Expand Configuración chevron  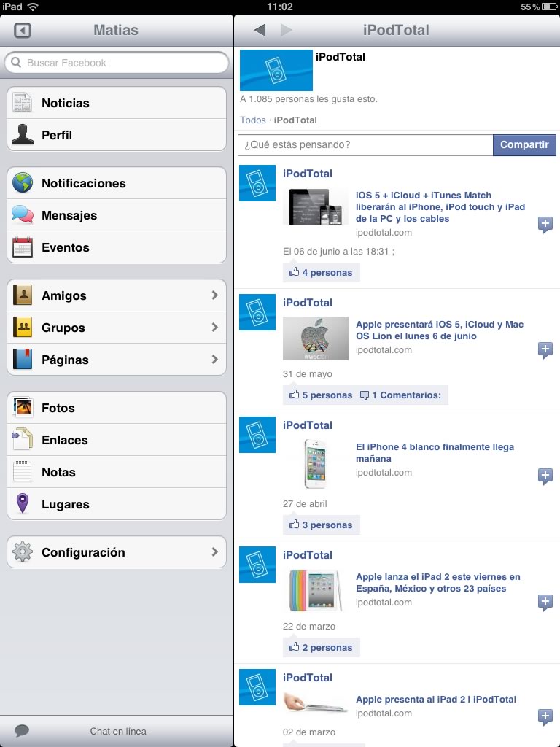click(x=215, y=551)
